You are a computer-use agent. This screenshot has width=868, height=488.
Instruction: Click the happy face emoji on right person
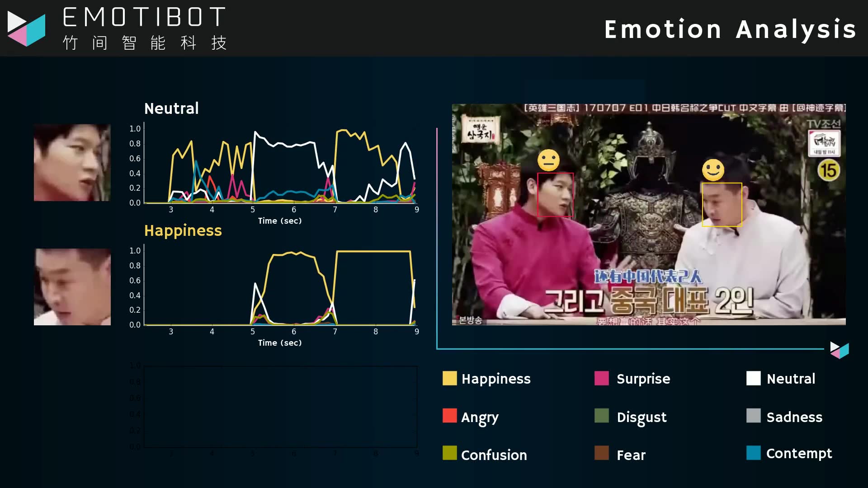coord(712,169)
